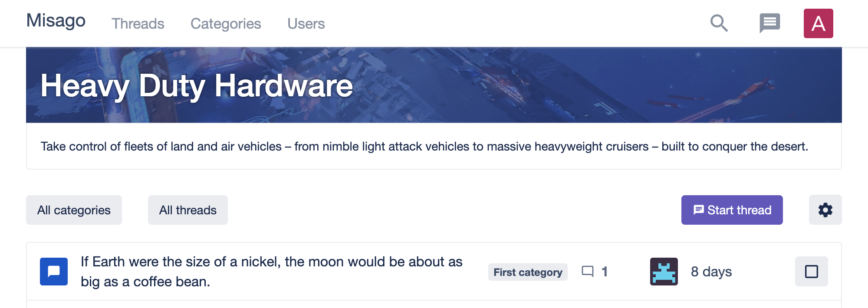Open private messages chat icon
This screenshot has height=308, width=868.
tap(769, 23)
